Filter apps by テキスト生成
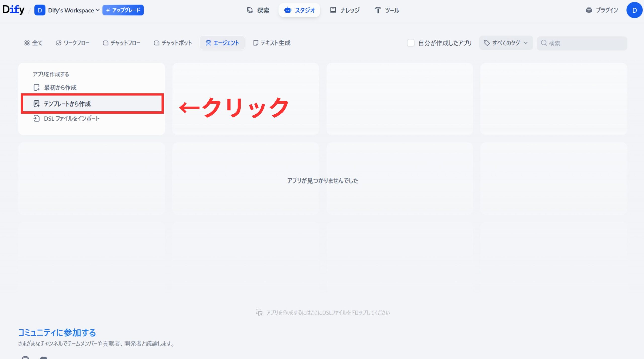 pos(272,43)
